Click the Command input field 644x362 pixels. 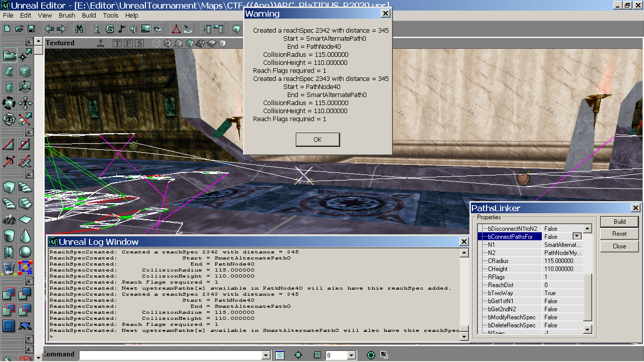[x=171, y=355]
